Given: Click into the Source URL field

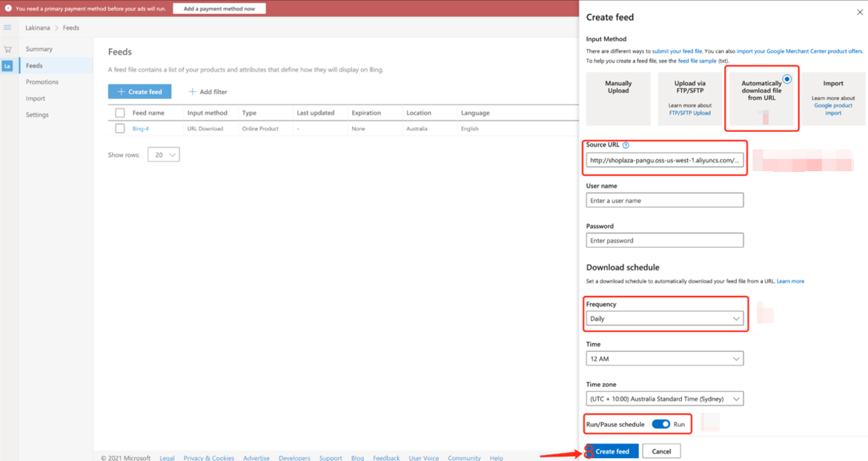Looking at the screenshot, I should tap(664, 161).
